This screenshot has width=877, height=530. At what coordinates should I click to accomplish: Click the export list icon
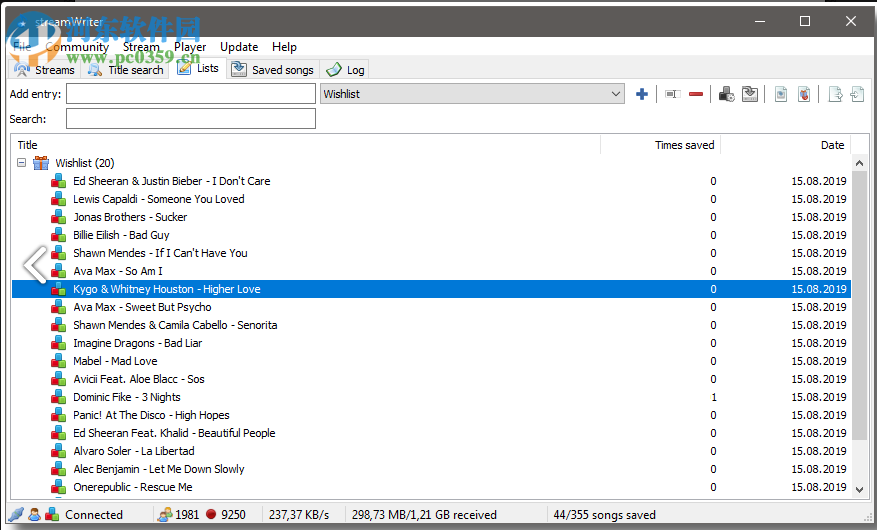(835, 94)
